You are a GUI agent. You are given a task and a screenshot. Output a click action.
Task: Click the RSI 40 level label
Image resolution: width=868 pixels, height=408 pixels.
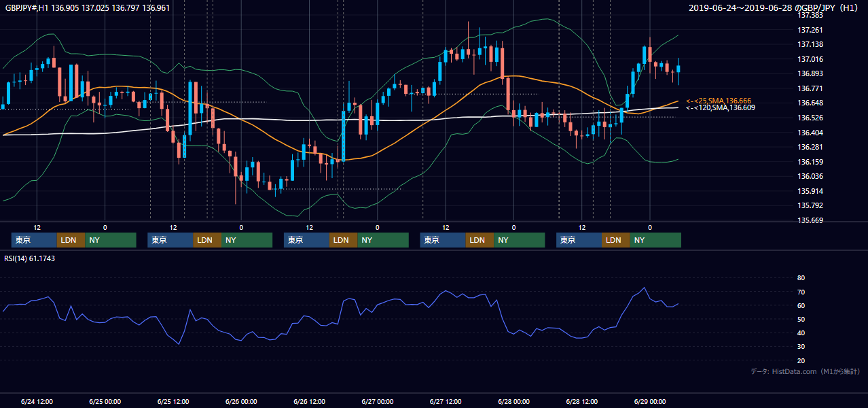point(801,333)
